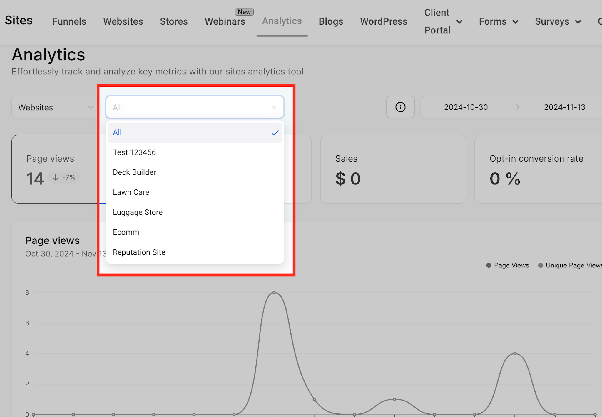Open the Websites tab
The width and height of the screenshot is (602, 417).
(123, 22)
